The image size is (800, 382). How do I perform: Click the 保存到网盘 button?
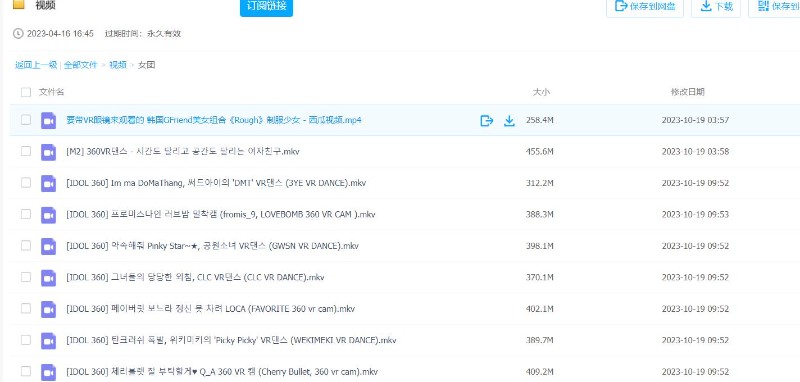pos(645,7)
